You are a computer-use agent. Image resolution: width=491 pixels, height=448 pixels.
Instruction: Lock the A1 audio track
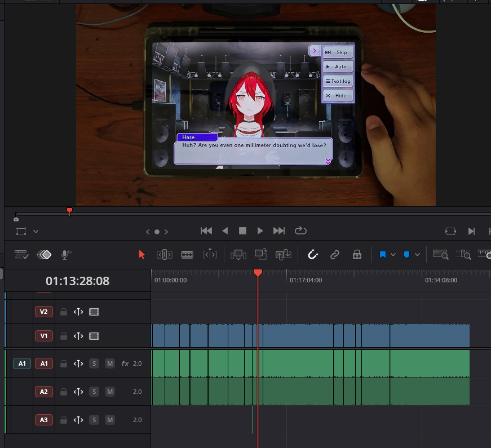click(64, 364)
